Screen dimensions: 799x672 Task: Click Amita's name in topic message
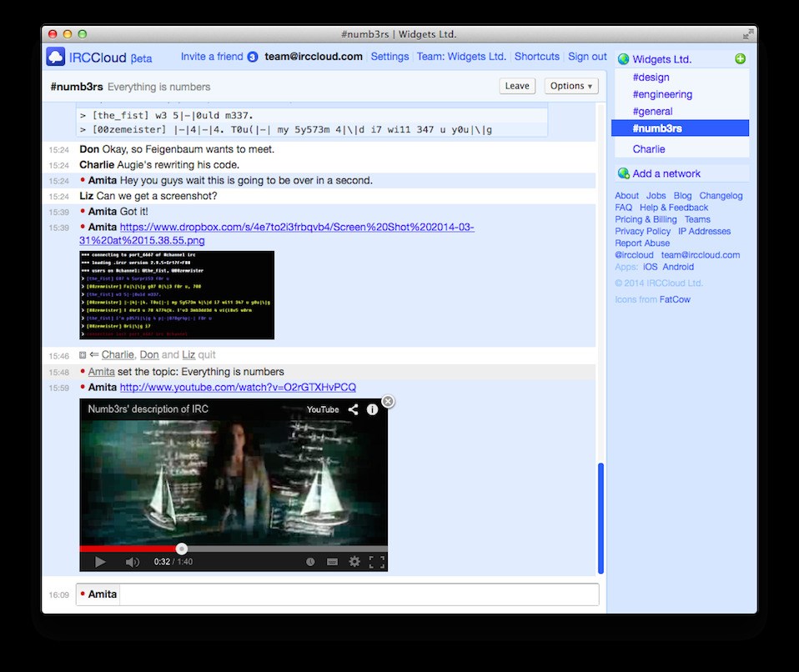point(102,372)
